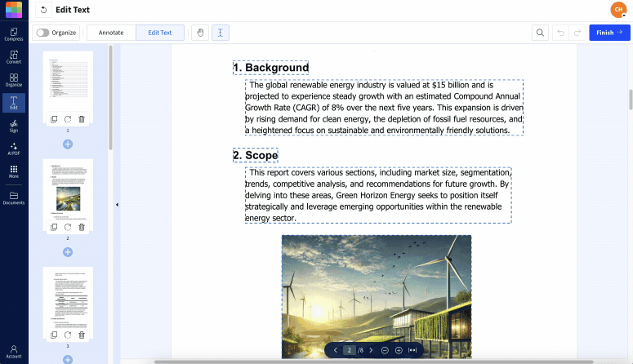Open Documents in the sidebar
Viewport: 633px width, 364px height.
(x=14, y=198)
